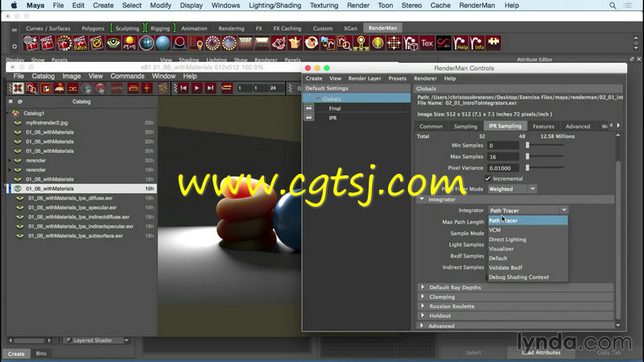
Task: Choose Validate Bxdf integrator option
Action: tap(528, 268)
